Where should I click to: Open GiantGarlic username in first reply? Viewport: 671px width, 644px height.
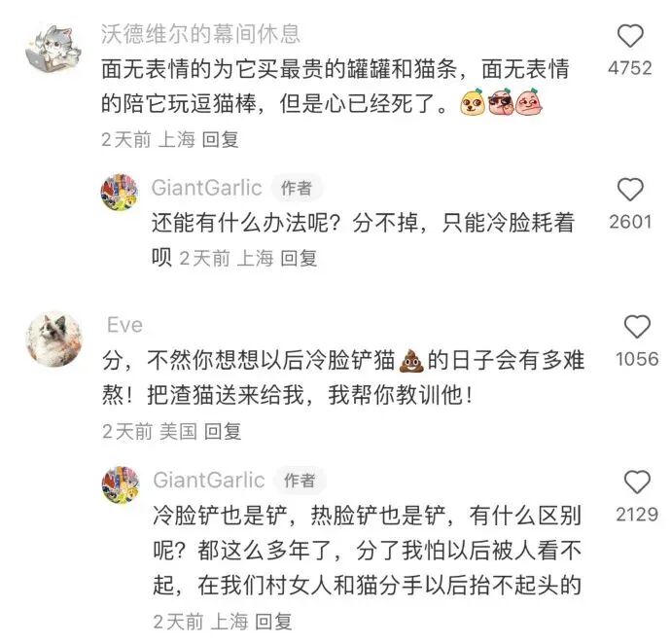(x=207, y=188)
